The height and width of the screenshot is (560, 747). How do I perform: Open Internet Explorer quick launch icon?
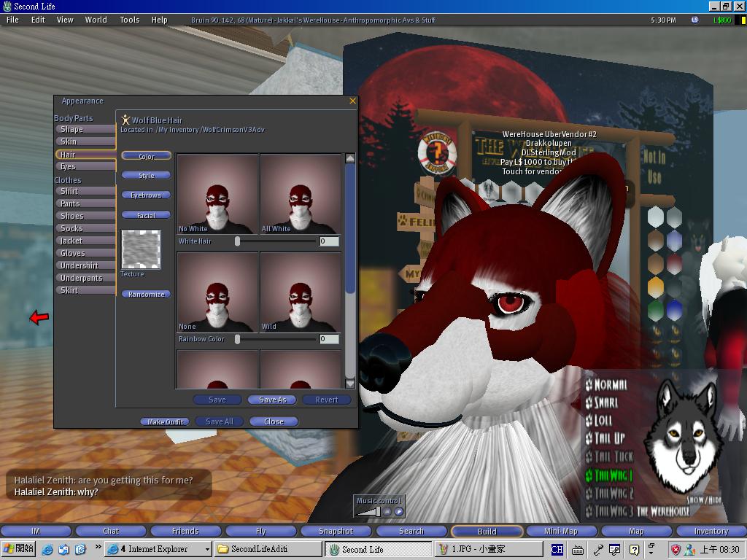[x=47, y=549]
